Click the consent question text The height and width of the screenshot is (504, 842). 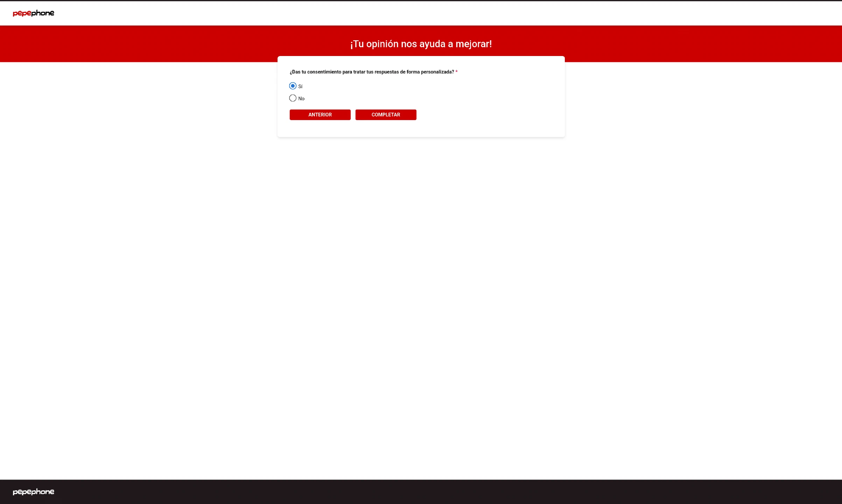(372, 72)
